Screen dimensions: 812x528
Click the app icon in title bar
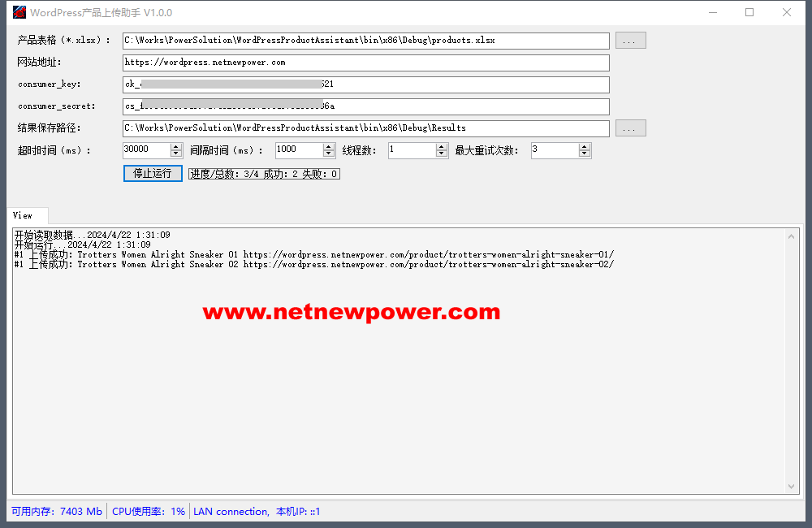coord(19,12)
